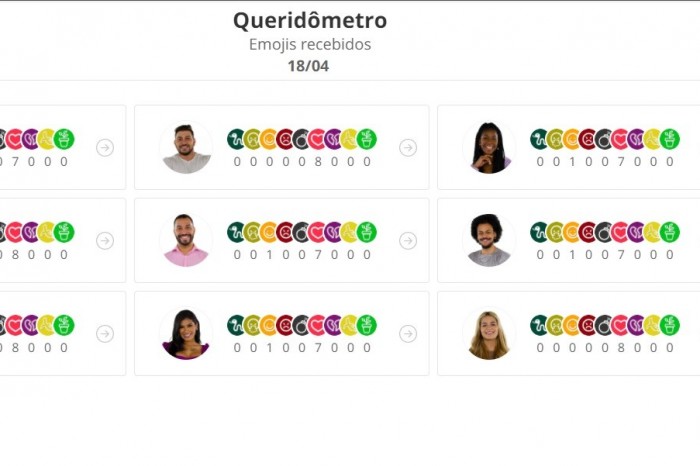700x466 pixels.
Task: Click the blonde woman's profile photo
Action: (489, 333)
